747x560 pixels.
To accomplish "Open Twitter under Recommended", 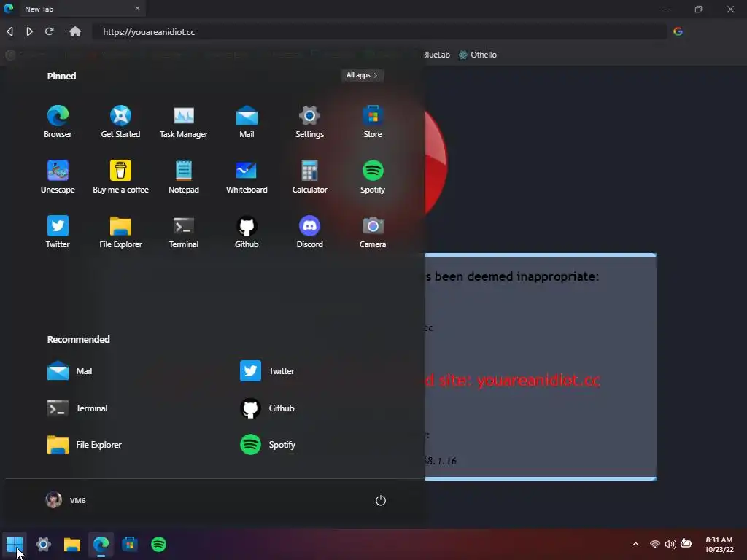I will click(267, 371).
